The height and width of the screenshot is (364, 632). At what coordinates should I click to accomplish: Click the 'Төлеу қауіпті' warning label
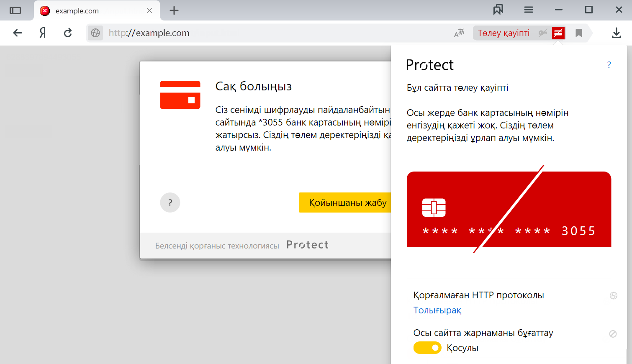[504, 33]
